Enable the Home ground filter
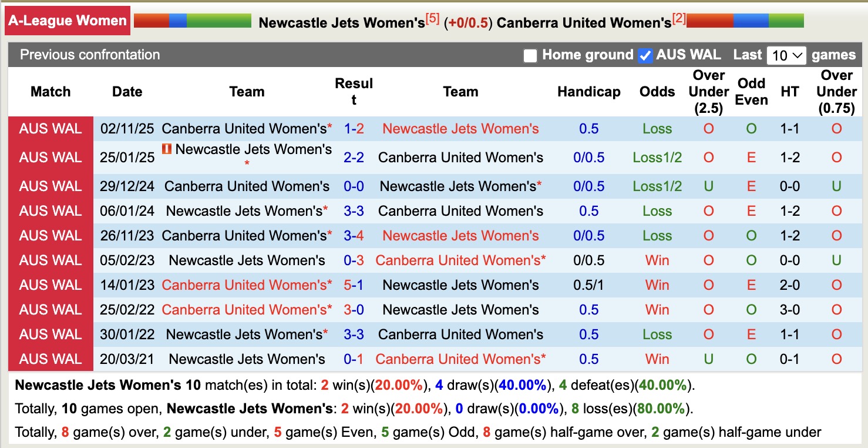 tap(531, 55)
